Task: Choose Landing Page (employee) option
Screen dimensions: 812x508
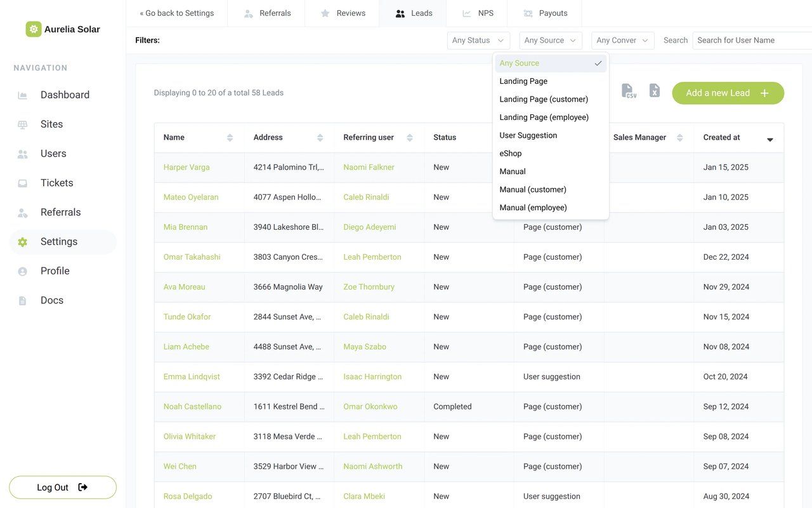Action: click(551, 117)
